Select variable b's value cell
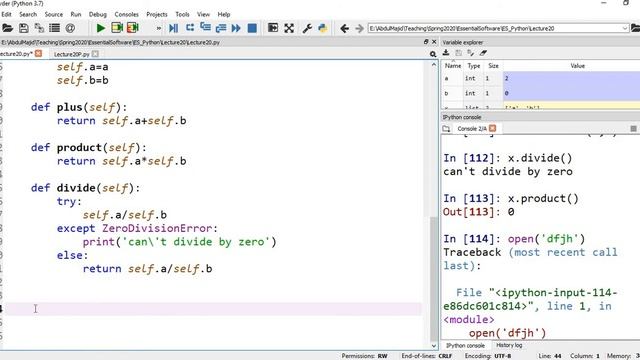 point(571,93)
